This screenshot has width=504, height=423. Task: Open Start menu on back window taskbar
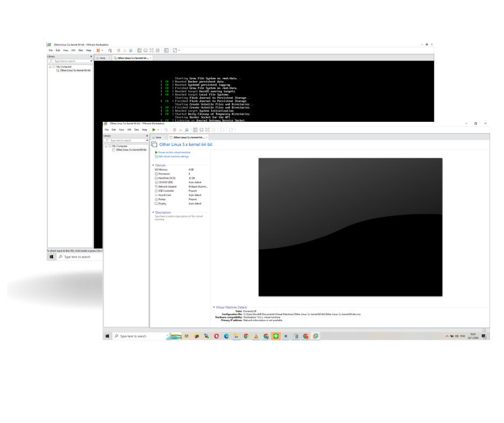coord(51,257)
